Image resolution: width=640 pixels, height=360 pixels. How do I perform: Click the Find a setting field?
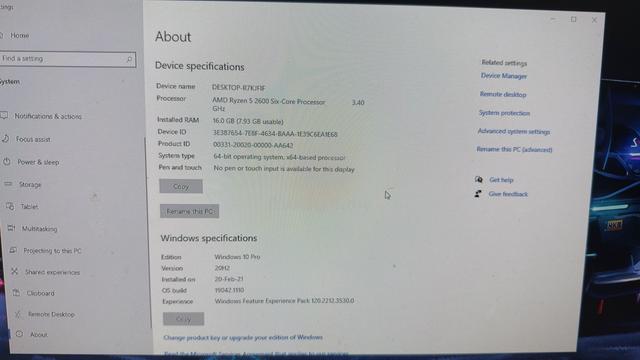67,60
